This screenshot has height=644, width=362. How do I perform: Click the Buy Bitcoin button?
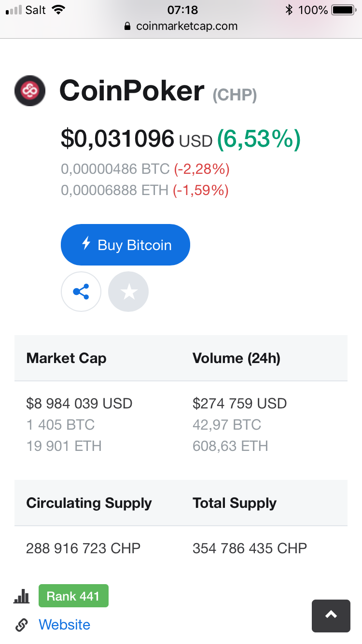pyautogui.click(x=125, y=245)
